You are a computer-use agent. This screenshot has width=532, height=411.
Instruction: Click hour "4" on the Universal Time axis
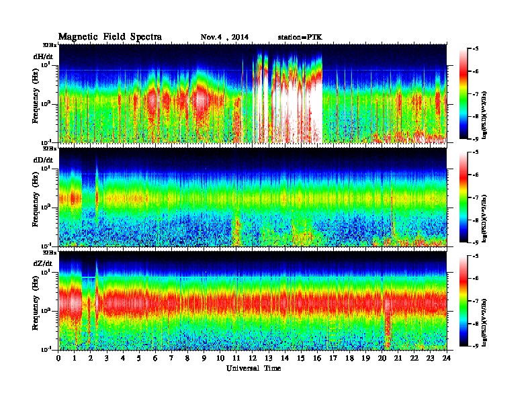[x=123, y=358]
